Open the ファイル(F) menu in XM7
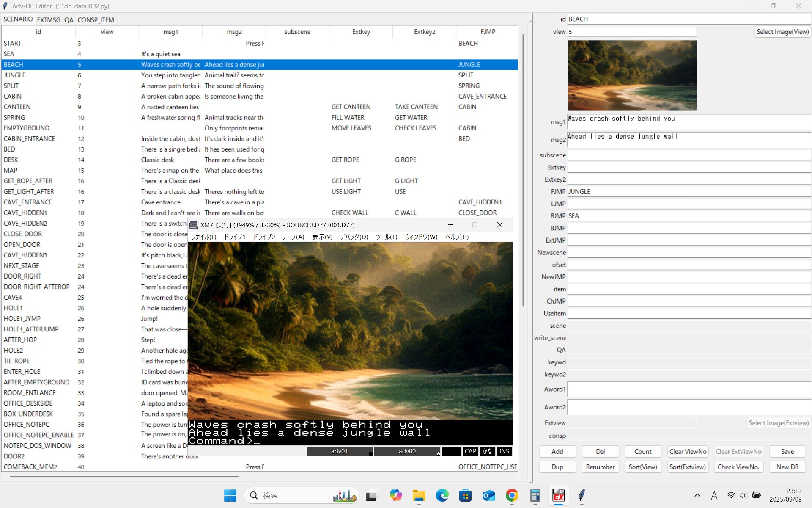Screen dimensions: 812x508 203,237
